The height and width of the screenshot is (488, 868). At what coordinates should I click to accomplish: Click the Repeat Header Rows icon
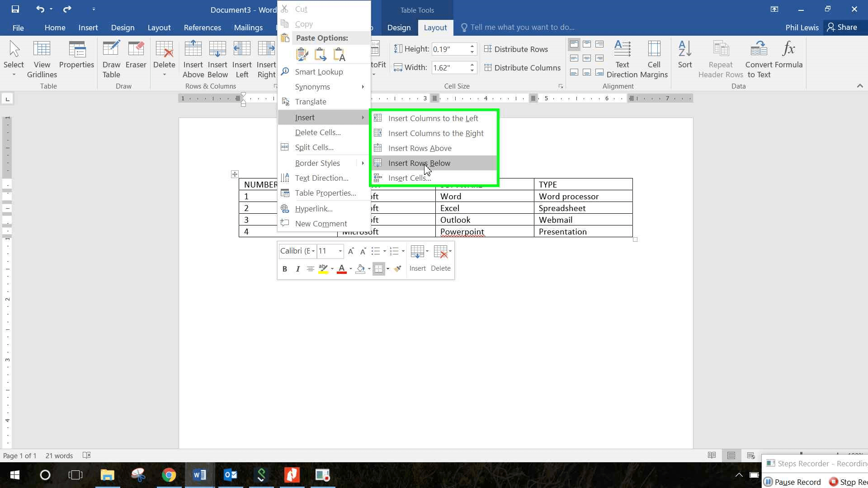tap(720, 58)
